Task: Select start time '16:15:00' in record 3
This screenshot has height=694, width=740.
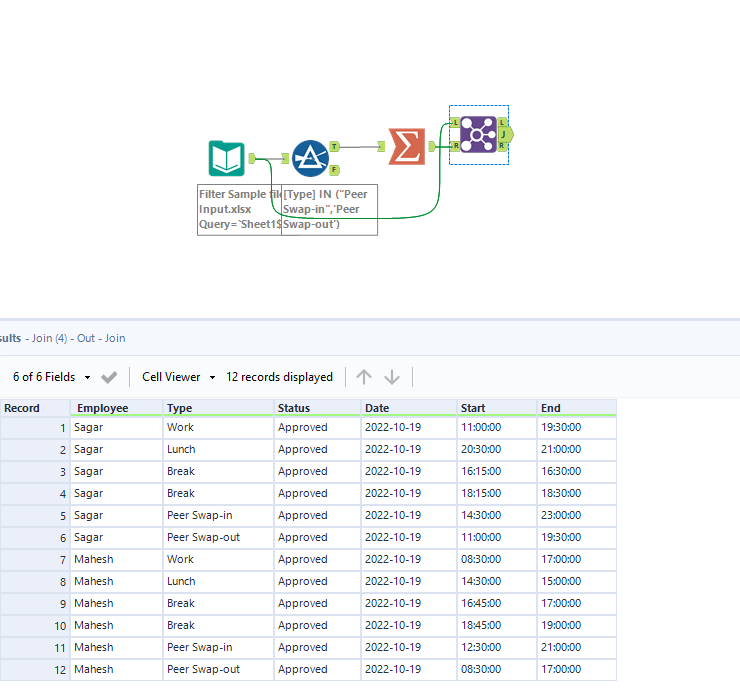Action: (497, 471)
